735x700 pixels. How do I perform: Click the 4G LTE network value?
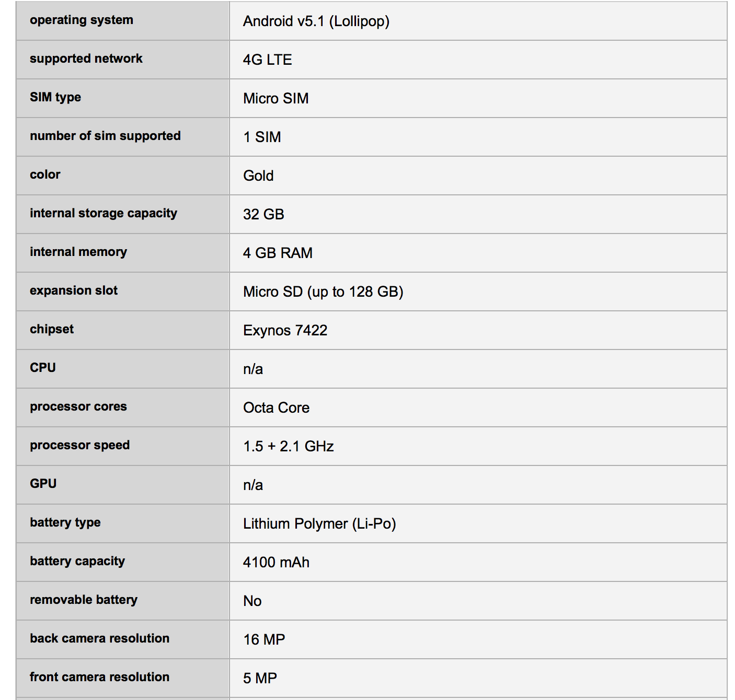[x=267, y=60]
